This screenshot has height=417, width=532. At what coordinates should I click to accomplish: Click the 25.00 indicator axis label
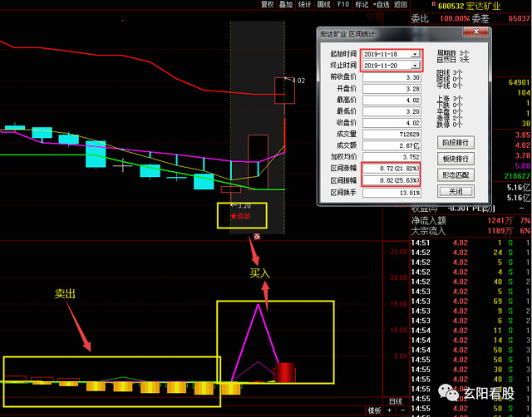click(398, 252)
